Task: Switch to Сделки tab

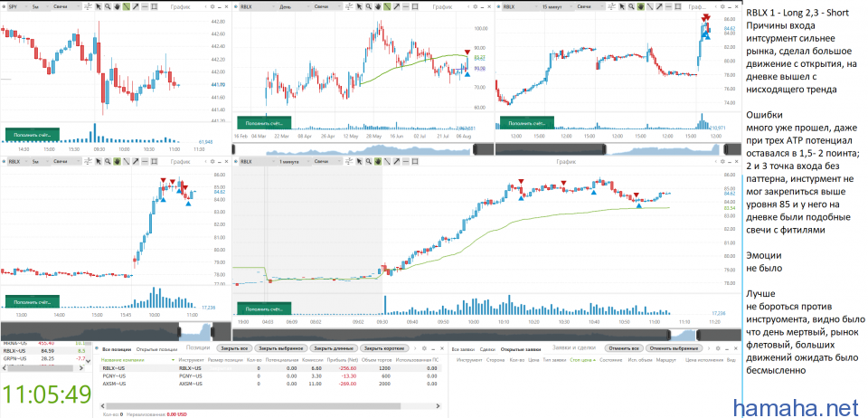Action: (x=487, y=349)
